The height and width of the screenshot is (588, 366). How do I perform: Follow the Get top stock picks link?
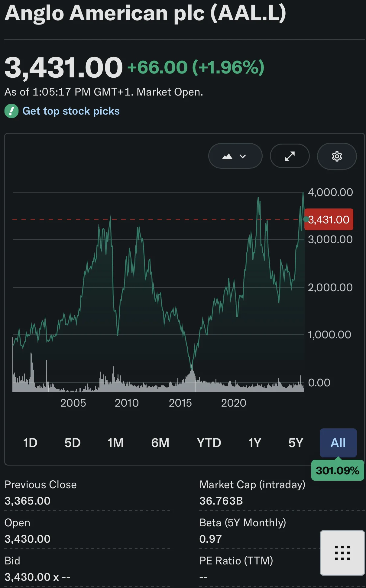click(71, 111)
